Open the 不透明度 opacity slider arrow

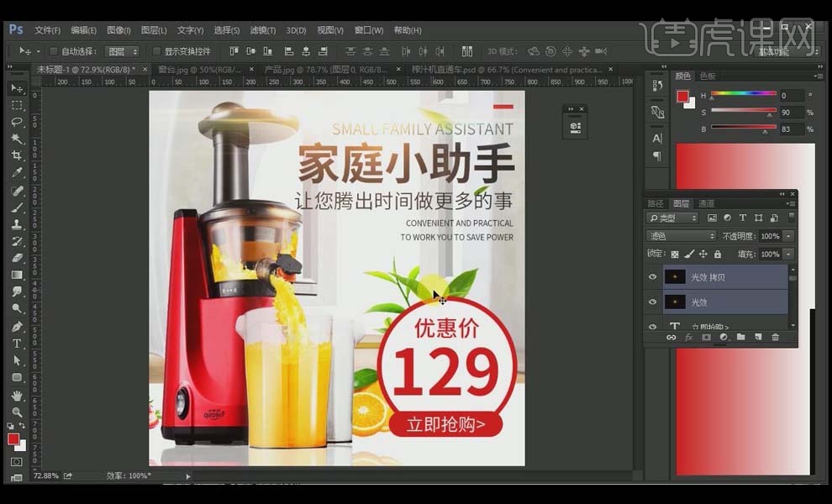pos(789,236)
